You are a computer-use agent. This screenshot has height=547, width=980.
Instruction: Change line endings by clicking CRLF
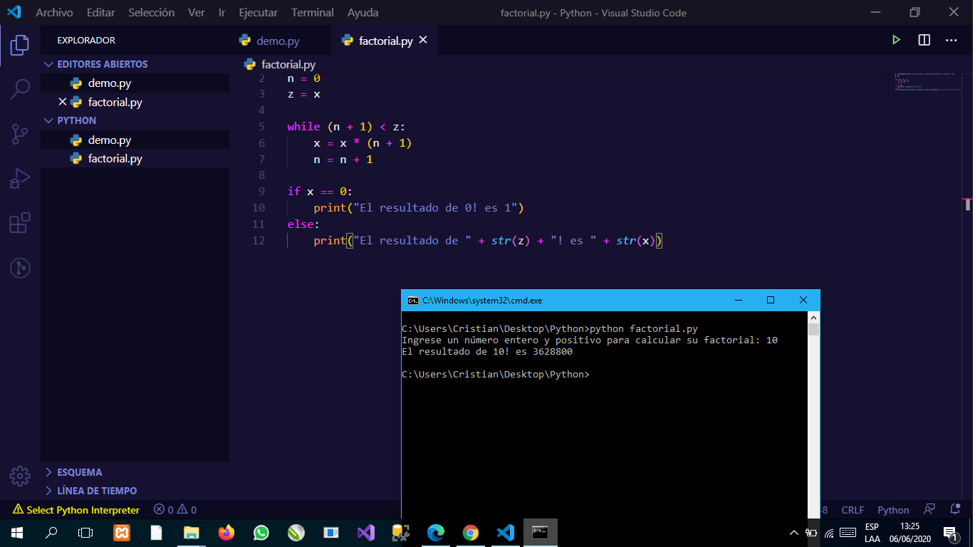(x=853, y=509)
